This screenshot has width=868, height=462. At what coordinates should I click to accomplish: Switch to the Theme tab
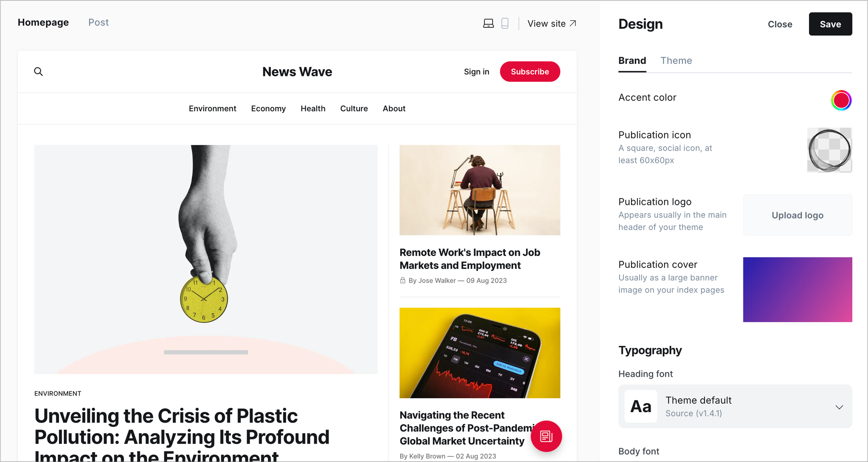pos(676,61)
